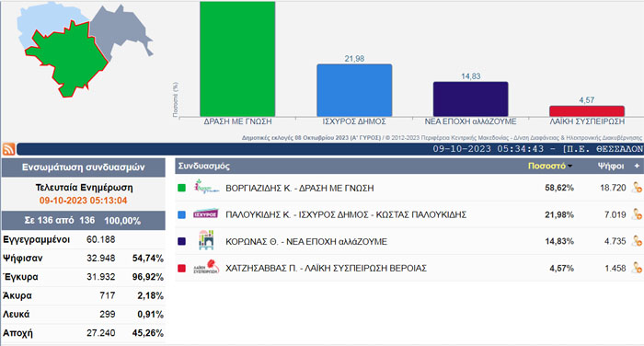644x346 pixels.
Task: Open the orange RSS feed icon
Action: pyautogui.click(x=8, y=149)
